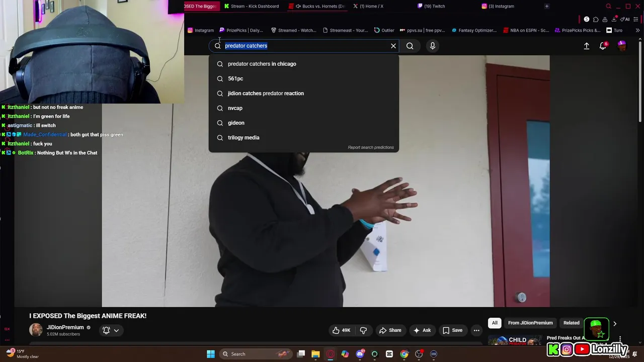
Task: Select suggestion 'jidion catches predator reaction'
Action: coord(304,93)
